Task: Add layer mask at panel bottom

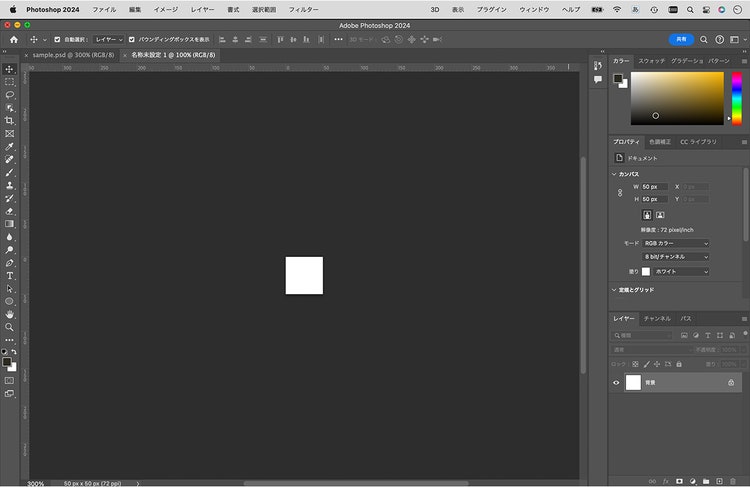Action: (679, 481)
